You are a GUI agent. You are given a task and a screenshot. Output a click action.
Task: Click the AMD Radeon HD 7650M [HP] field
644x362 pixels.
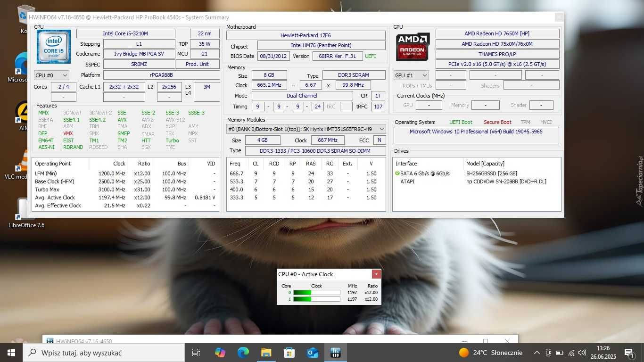click(x=497, y=33)
